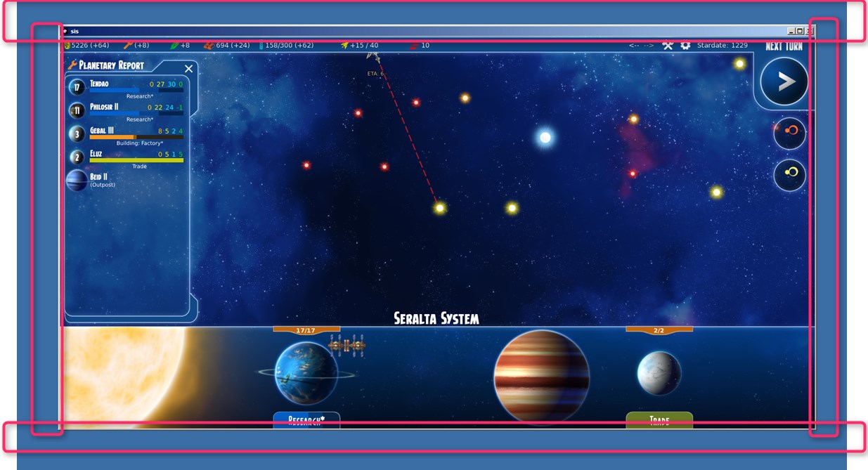Click the 'Trade' label under Eluz

(x=139, y=167)
